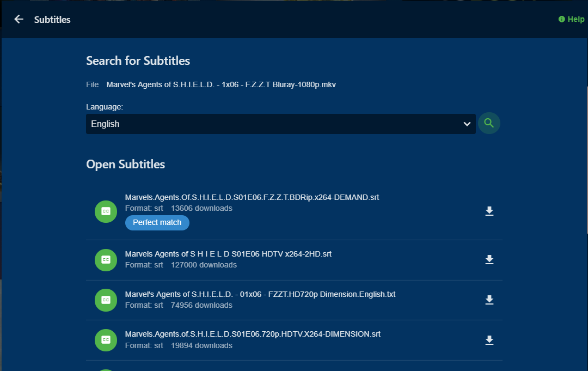
Task: Click the CC icon for HDTV x264-2HD
Action: click(x=106, y=260)
